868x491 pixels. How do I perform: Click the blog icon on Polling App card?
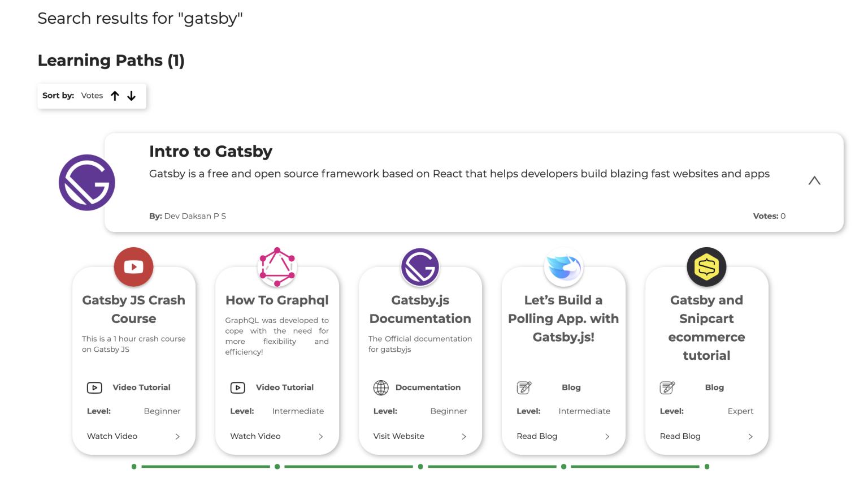point(524,387)
